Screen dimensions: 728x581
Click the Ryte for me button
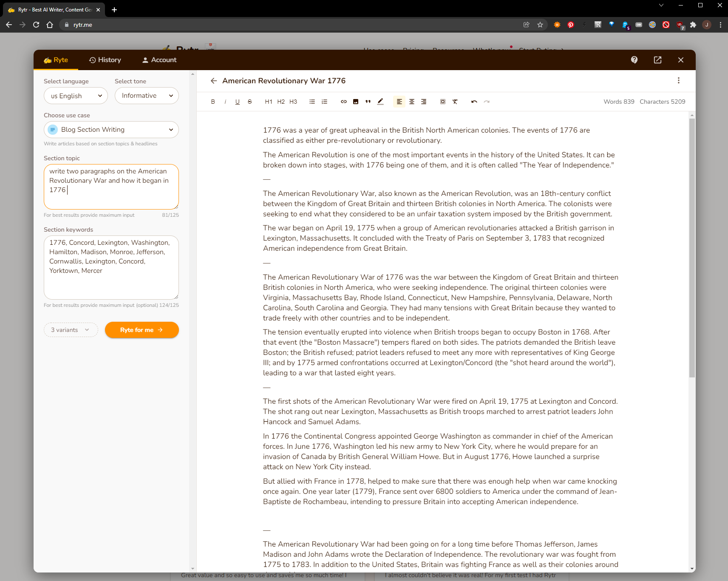click(142, 330)
